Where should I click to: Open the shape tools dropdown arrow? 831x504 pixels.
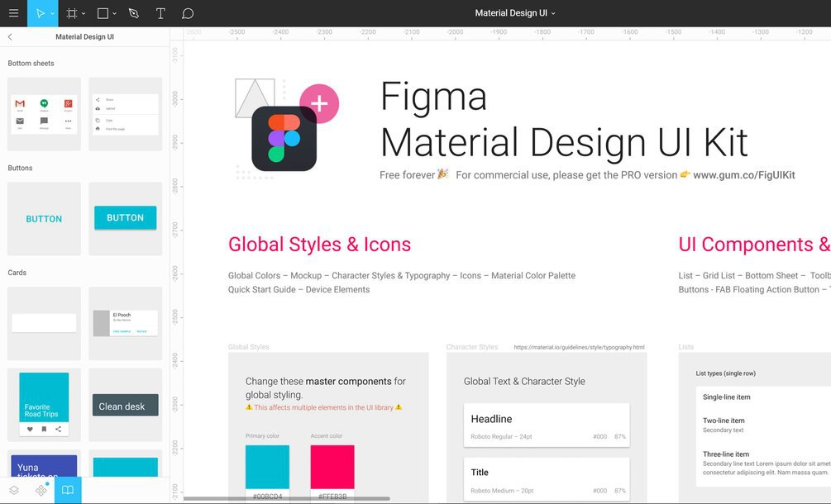tap(114, 14)
